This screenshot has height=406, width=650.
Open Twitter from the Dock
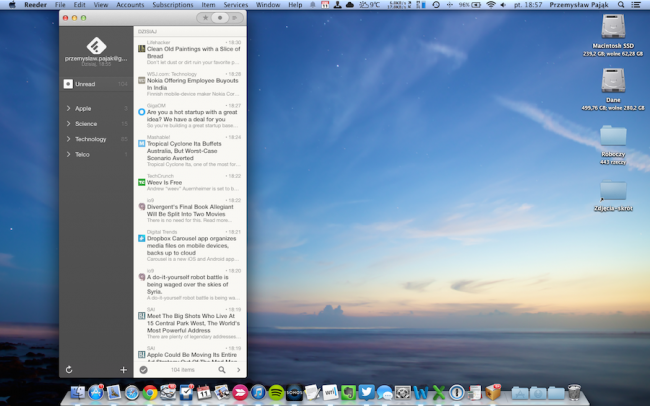[x=366, y=392]
